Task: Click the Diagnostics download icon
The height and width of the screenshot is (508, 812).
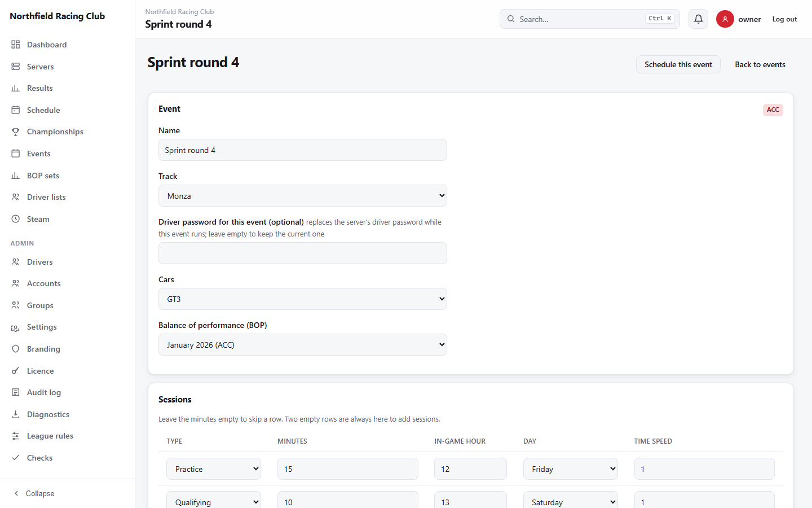Action: coord(16,414)
